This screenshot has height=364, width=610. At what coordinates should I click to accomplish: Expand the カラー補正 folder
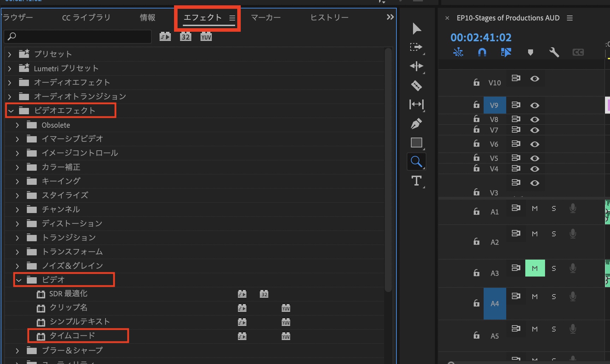coord(17,167)
